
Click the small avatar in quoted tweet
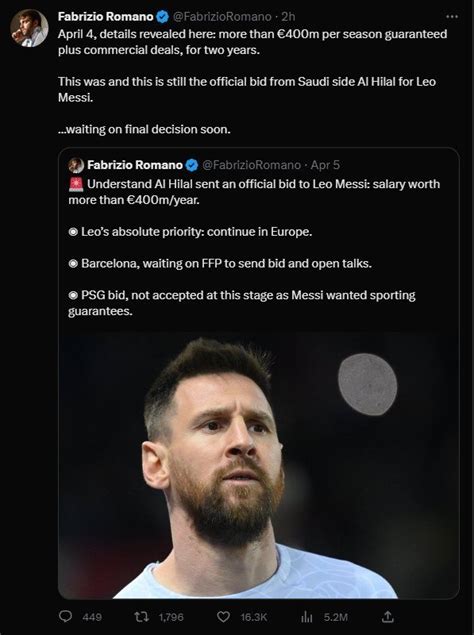pos(76,165)
